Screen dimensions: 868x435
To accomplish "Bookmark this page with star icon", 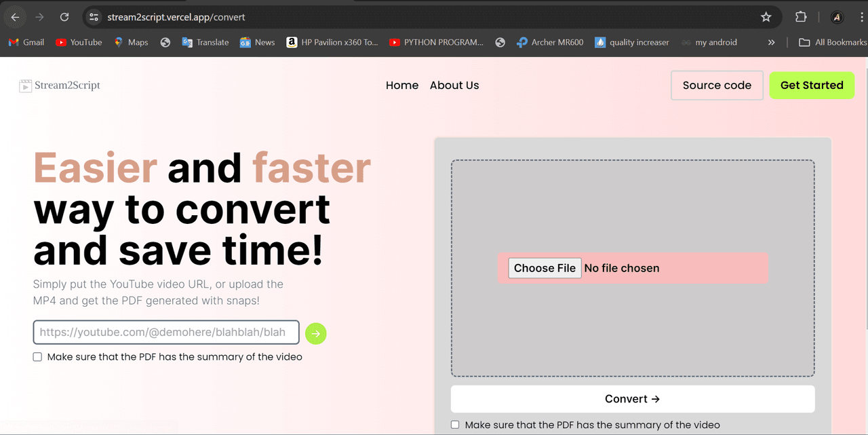I will click(x=766, y=17).
